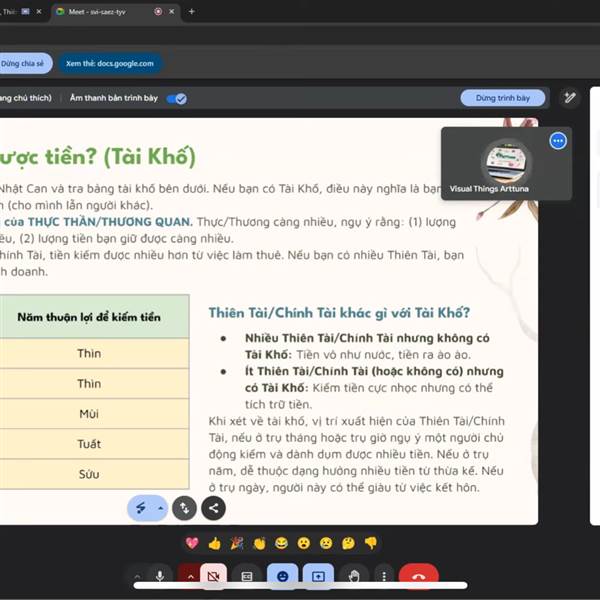Mute the microphone in Meet
Screen dimensions: 600x600
tap(160, 576)
